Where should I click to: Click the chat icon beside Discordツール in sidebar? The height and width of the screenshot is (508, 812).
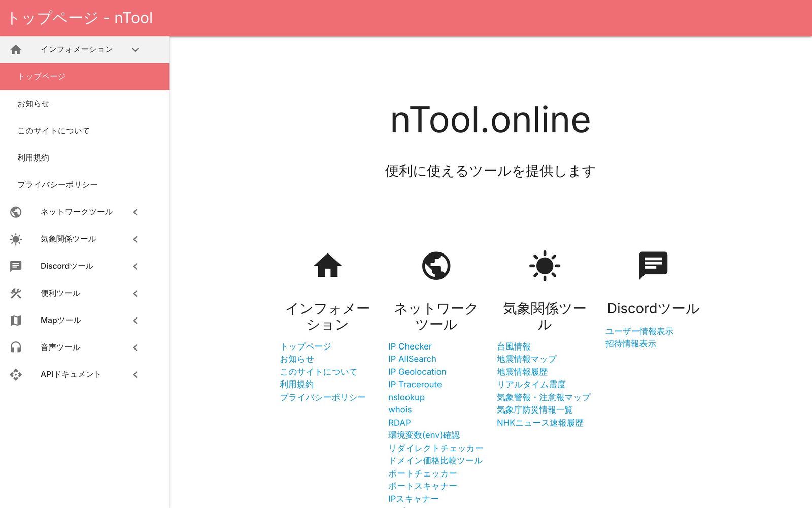coord(16,266)
